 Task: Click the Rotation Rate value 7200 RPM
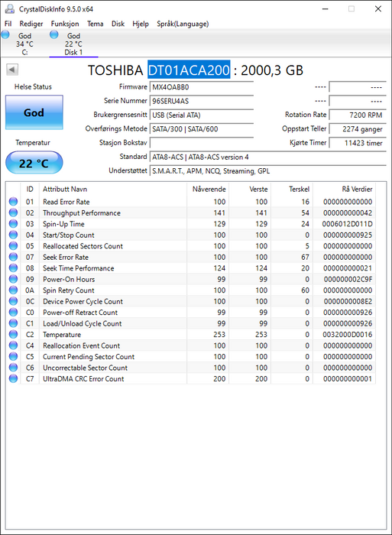(x=358, y=115)
